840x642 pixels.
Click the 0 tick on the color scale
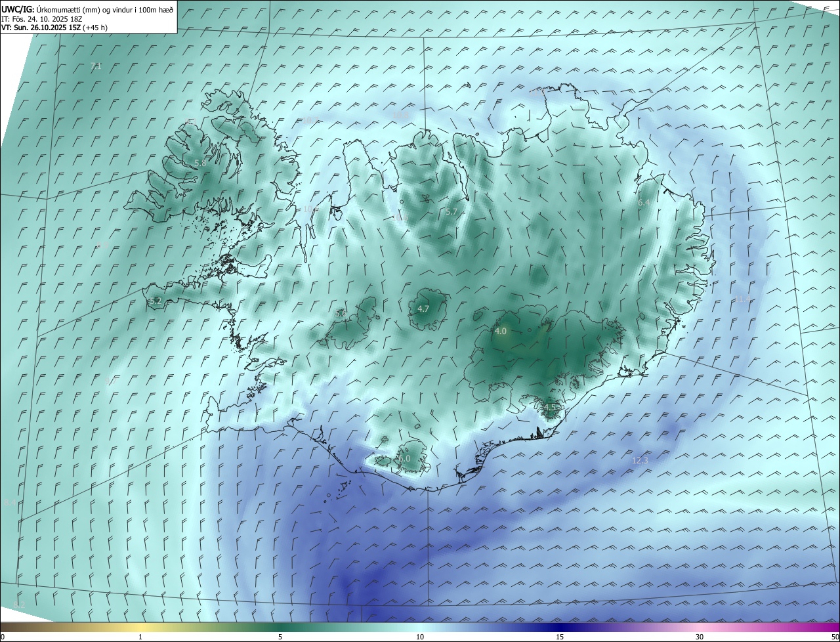[3, 637]
